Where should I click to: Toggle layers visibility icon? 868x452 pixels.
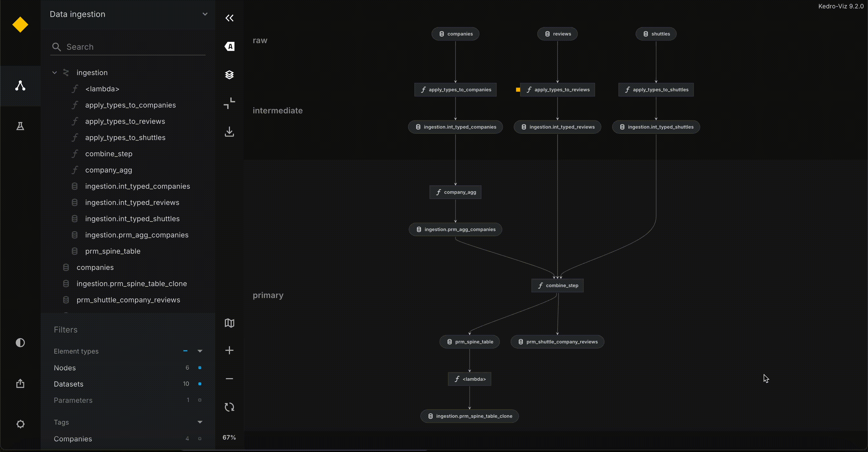(229, 75)
